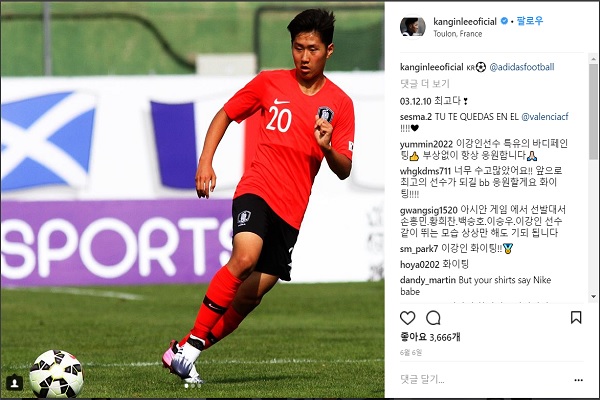600x400 pixels.
Task: Open the comment speech bubble icon
Action: (433, 318)
